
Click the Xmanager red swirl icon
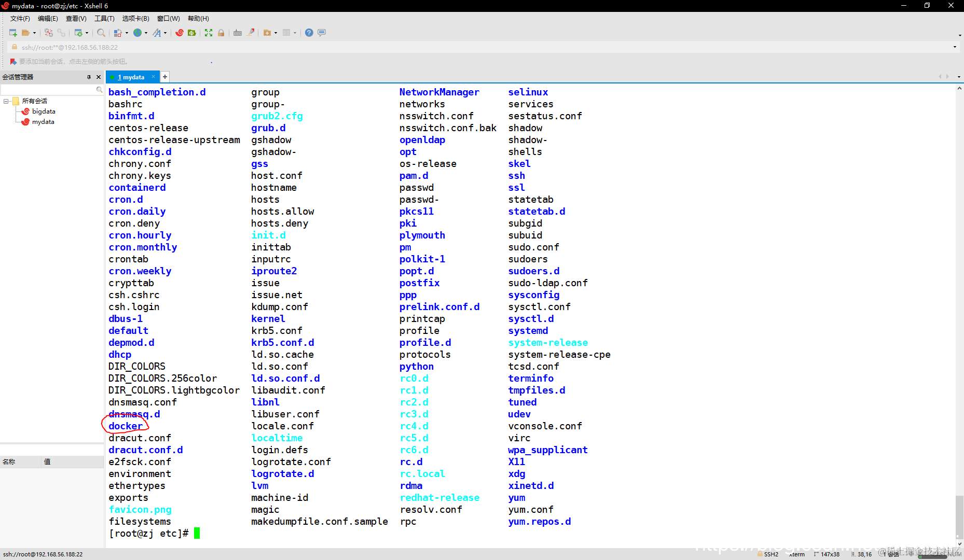pyautogui.click(x=180, y=33)
